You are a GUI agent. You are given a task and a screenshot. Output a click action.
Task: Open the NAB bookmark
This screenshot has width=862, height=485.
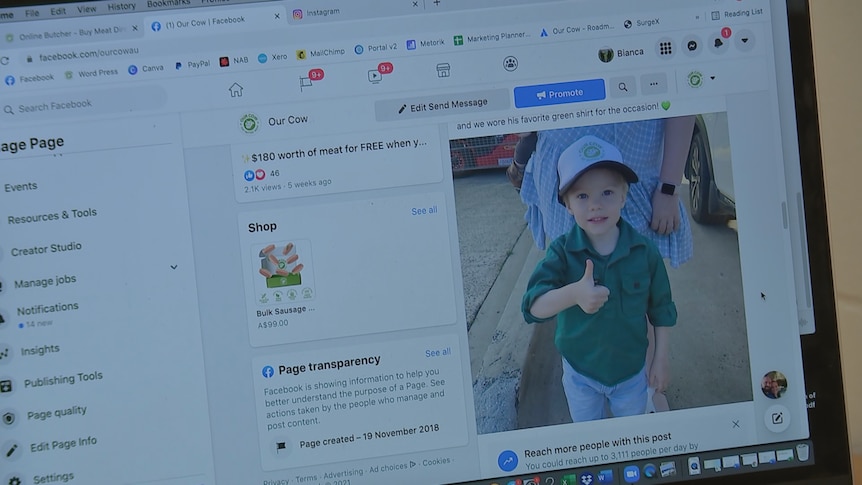234,60
